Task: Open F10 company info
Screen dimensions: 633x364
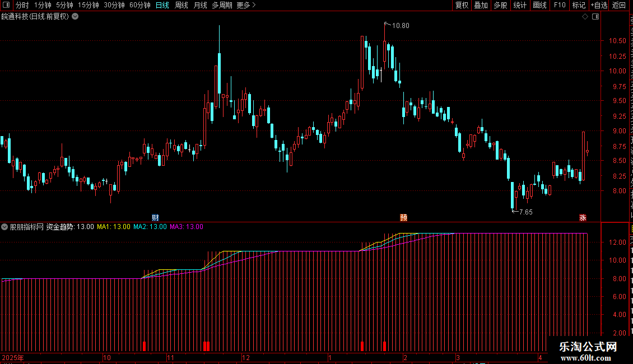Action: (560, 5)
